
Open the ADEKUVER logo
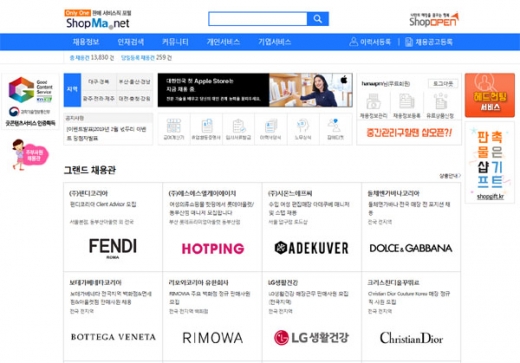click(311, 248)
